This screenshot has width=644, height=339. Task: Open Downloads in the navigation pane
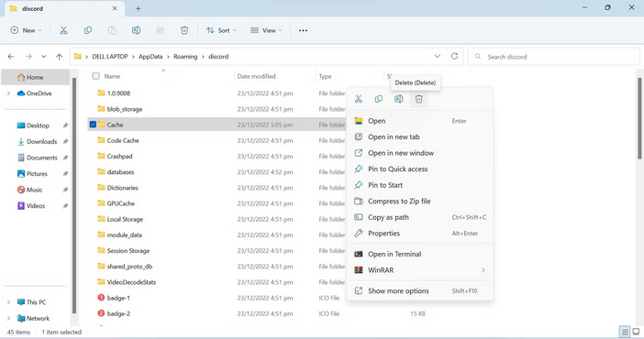41,142
